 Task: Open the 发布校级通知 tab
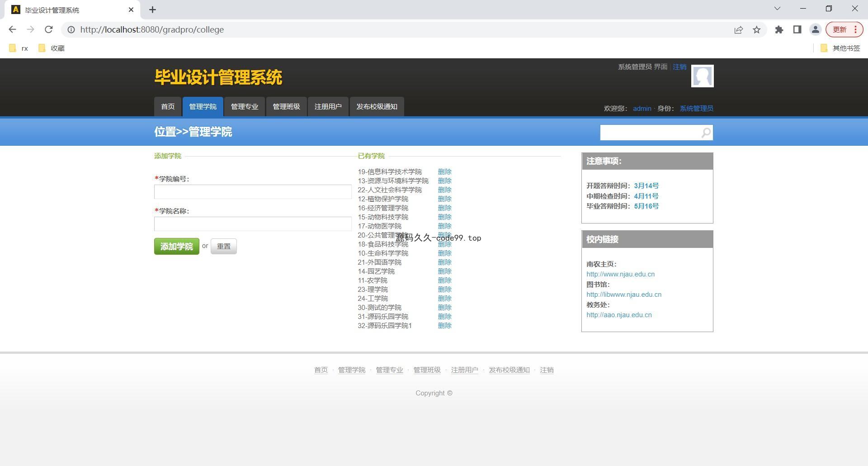tap(377, 107)
